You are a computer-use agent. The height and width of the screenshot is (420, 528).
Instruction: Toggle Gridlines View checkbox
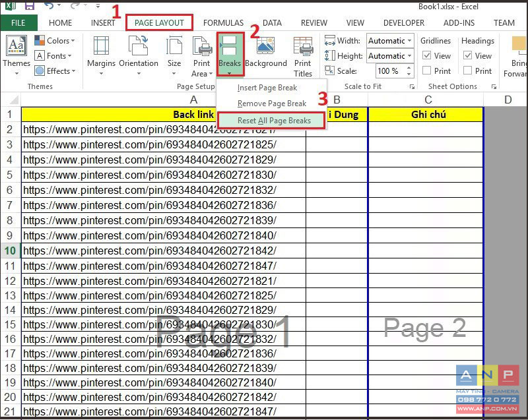[x=426, y=55]
